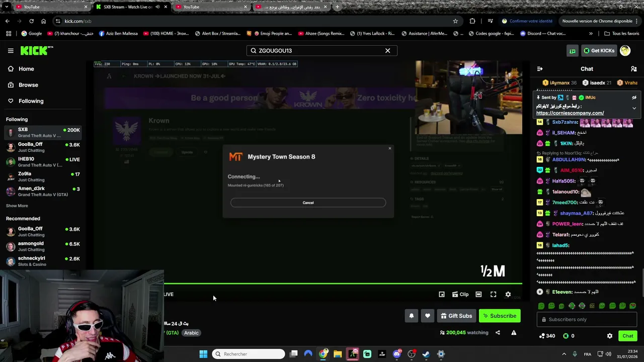The image size is (644, 362).
Task: Cancel the Mystery Town connection
Action: coord(308,203)
